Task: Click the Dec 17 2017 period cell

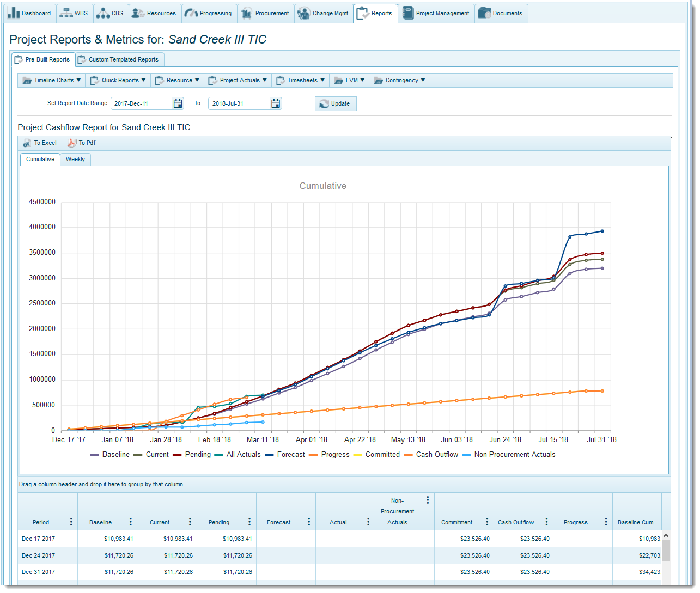Action: (x=47, y=539)
